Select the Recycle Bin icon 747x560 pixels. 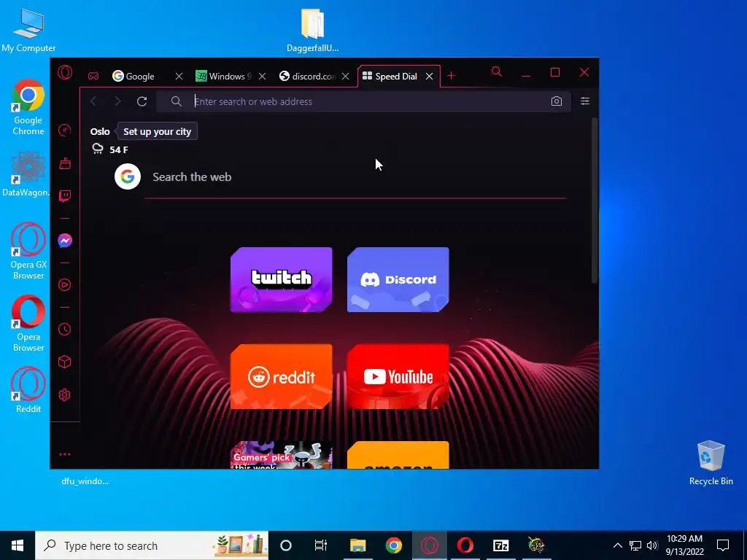tap(711, 463)
